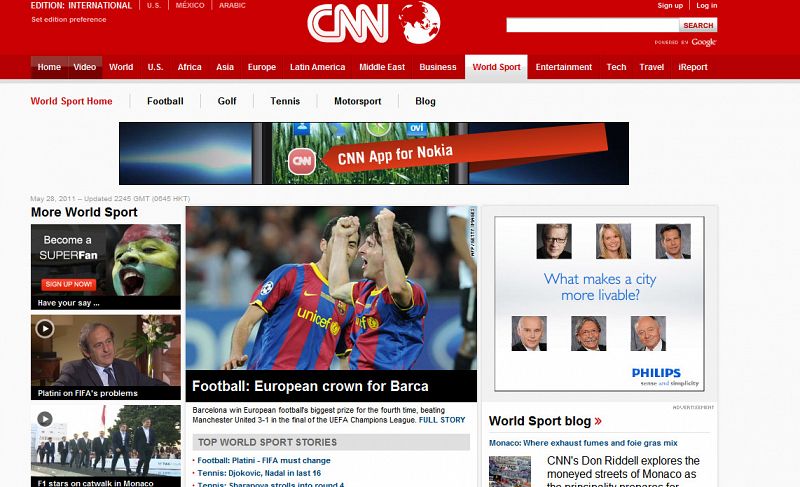Open the Home tab in navigation bar

(x=49, y=67)
